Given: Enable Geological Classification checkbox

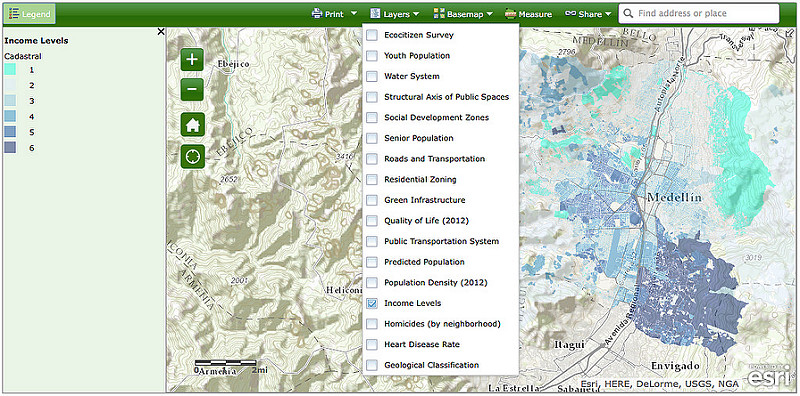Looking at the screenshot, I should 372,365.
